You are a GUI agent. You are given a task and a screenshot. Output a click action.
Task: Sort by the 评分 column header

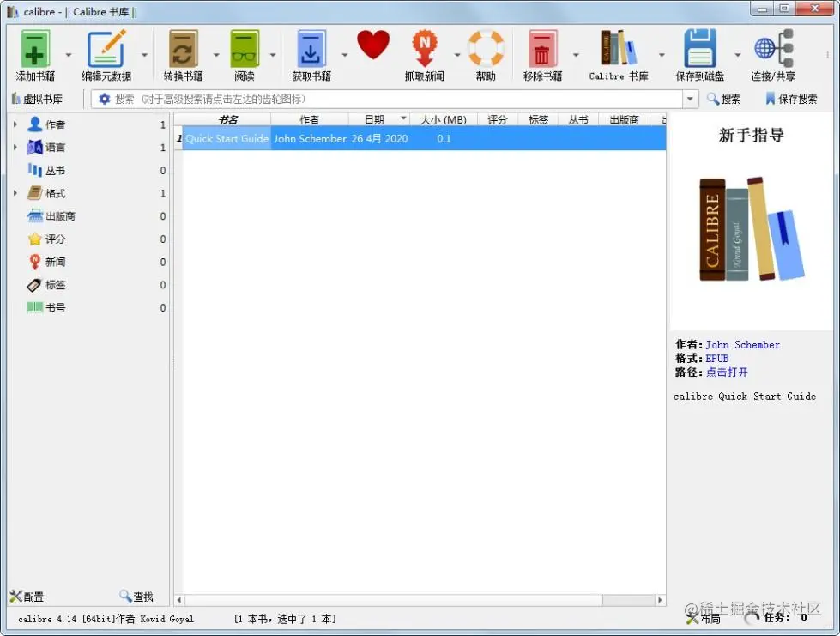click(x=497, y=119)
